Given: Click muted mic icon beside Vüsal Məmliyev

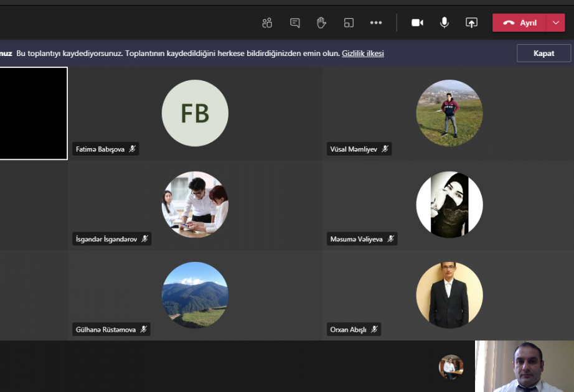Looking at the screenshot, I should (x=385, y=149).
